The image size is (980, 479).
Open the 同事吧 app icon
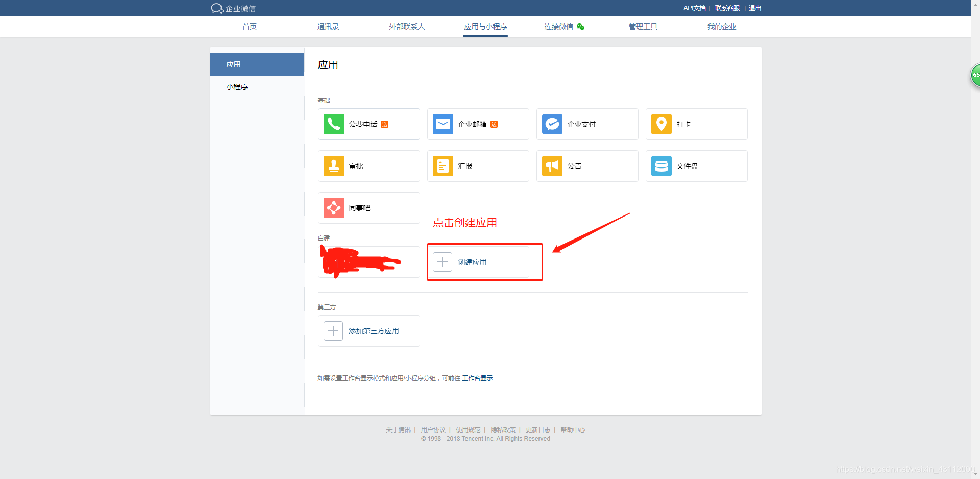pyautogui.click(x=333, y=208)
